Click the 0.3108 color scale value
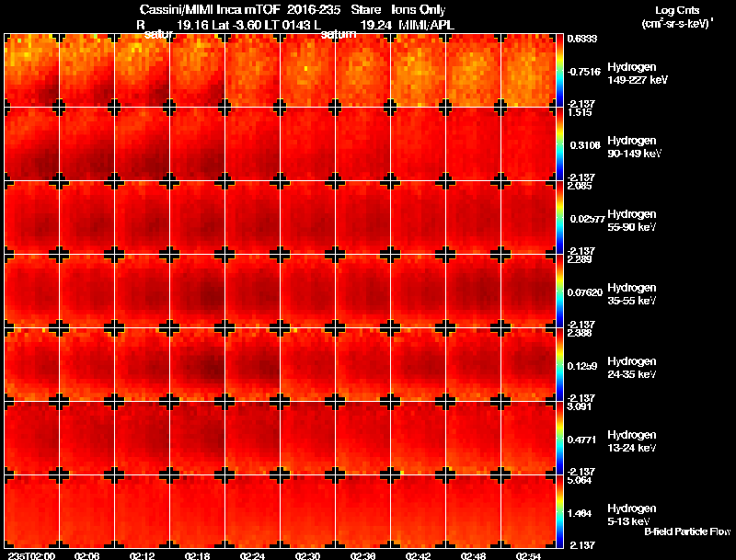Viewport: 736px width, 560px height. click(x=585, y=145)
